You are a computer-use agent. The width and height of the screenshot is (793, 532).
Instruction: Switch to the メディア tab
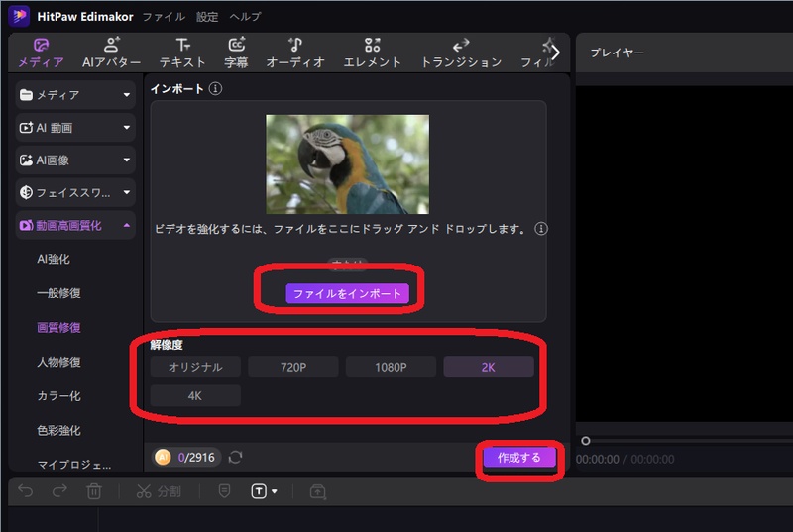tap(41, 53)
